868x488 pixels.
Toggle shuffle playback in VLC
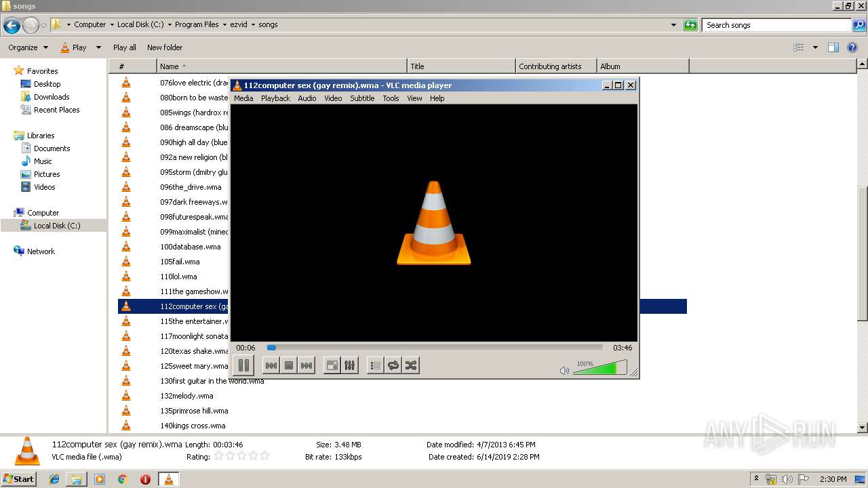(x=410, y=365)
